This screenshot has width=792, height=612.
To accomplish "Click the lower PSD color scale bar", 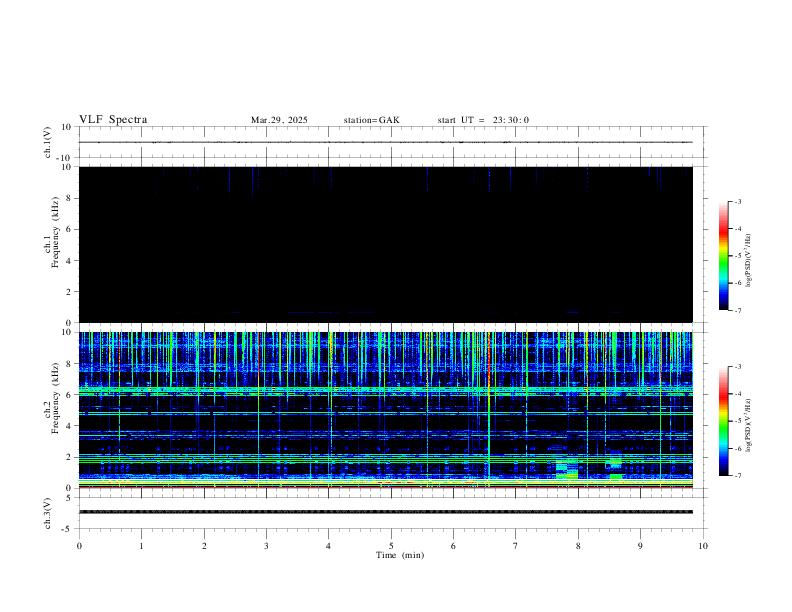I will 723,421.
